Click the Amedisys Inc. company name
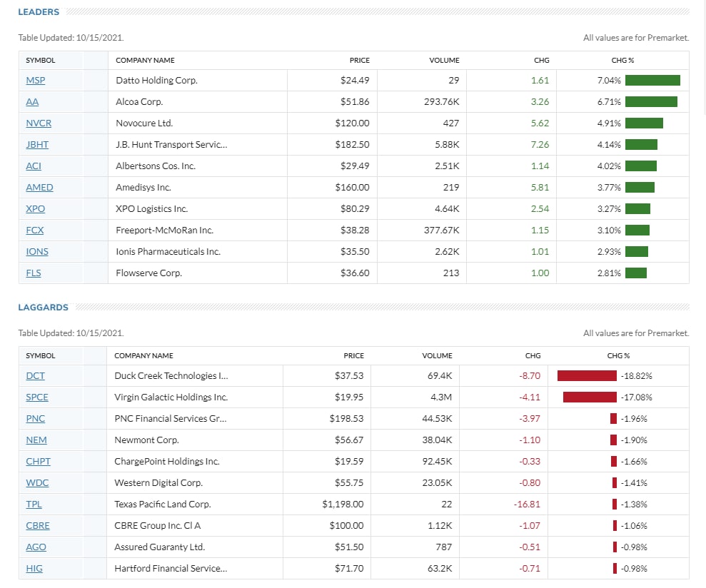This screenshot has width=706, height=588. 143,187
